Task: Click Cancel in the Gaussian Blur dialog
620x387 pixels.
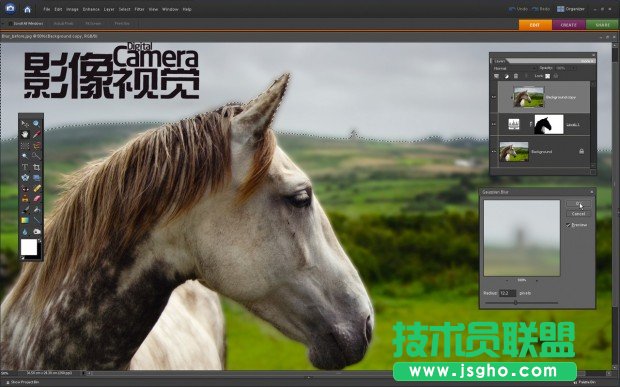Action: coord(578,214)
